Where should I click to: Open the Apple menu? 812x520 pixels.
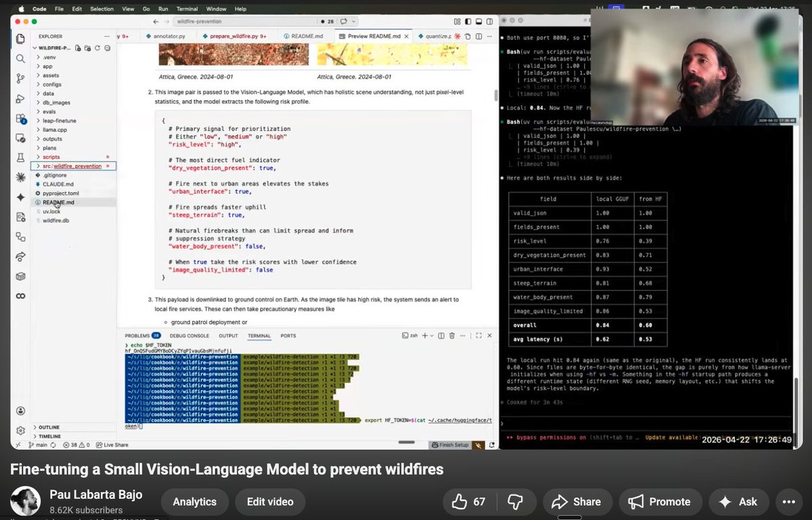tap(22, 9)
